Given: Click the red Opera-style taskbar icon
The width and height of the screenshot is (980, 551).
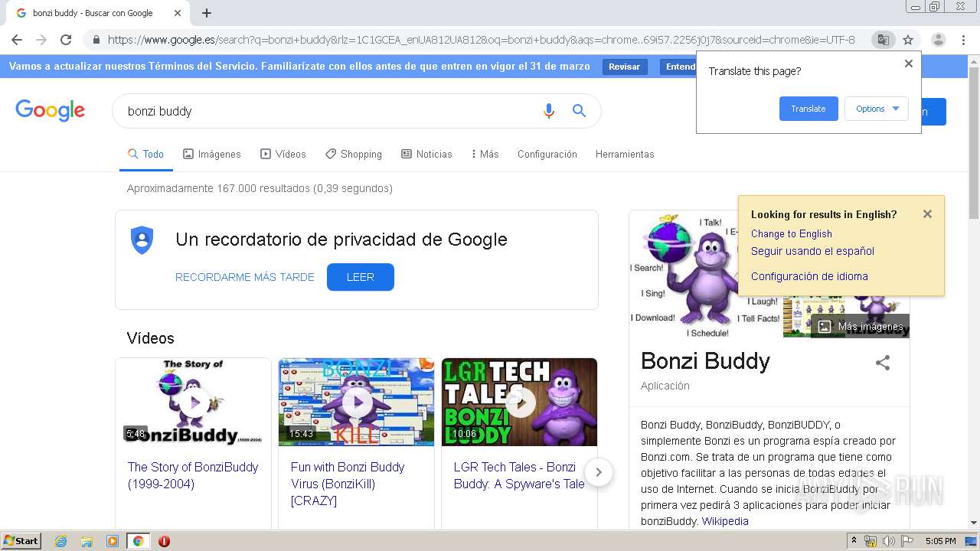Looking at the screenshot, I should [164, 541].
